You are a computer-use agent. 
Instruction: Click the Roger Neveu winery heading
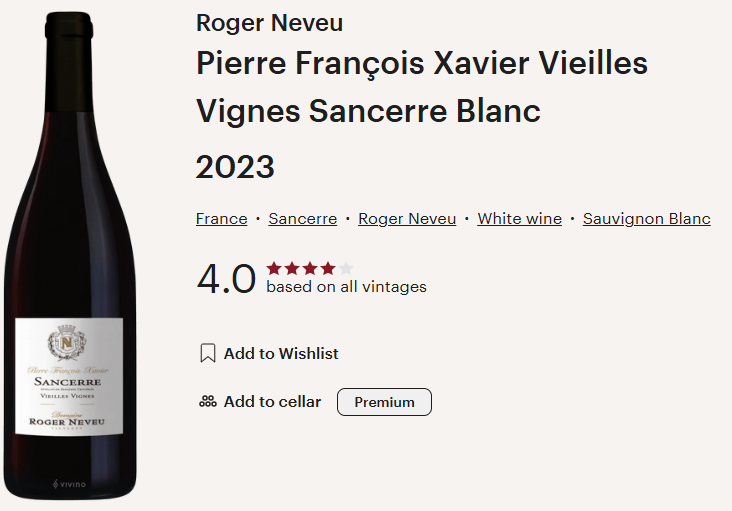tap(269, 23)
